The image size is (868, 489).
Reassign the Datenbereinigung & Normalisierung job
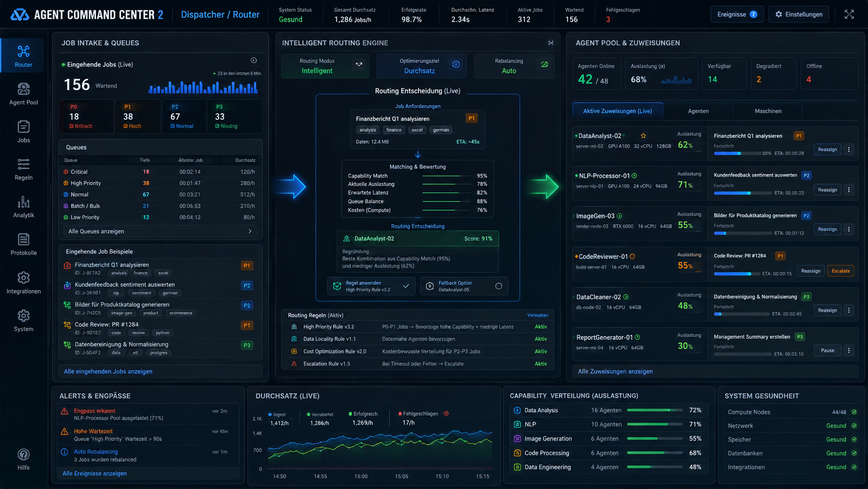click(827, 310)
